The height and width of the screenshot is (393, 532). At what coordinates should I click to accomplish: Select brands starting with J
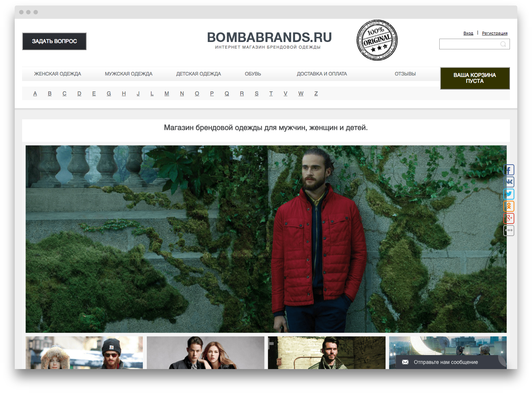pyautogui.click(x=138, y=94)
